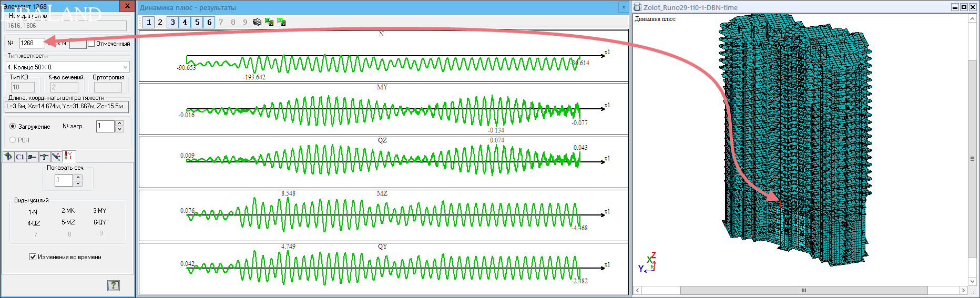Click the XYZ axis triad in model view
This screenshot has height=298, width=980.
[648, 262]
